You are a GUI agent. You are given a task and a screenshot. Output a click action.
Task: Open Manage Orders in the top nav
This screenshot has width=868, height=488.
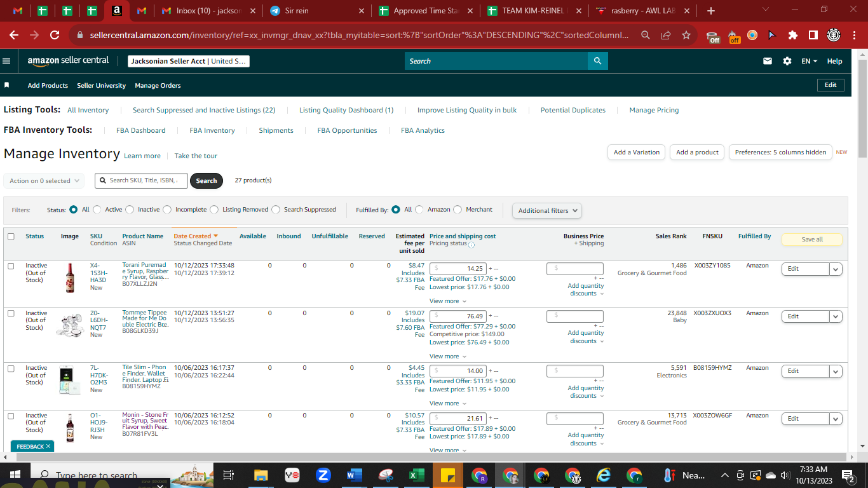coord(158,85)
